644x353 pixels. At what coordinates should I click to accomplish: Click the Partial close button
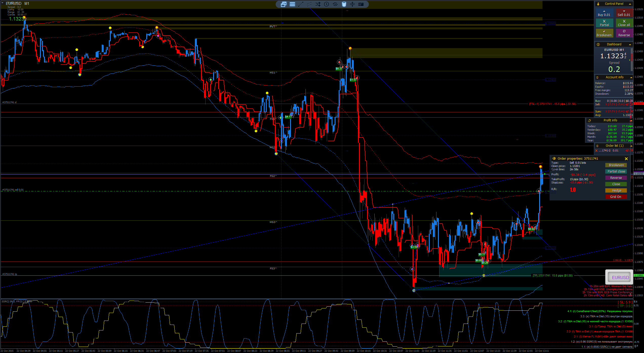coord(616,172)
